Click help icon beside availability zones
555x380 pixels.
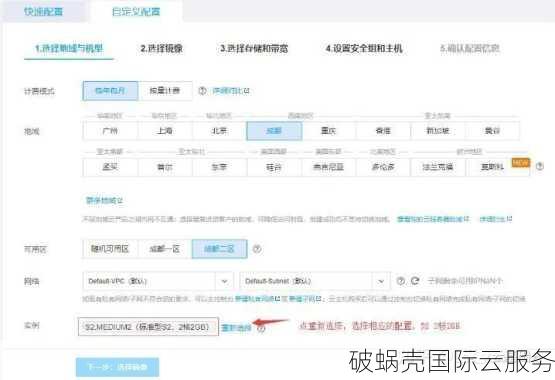257,249
